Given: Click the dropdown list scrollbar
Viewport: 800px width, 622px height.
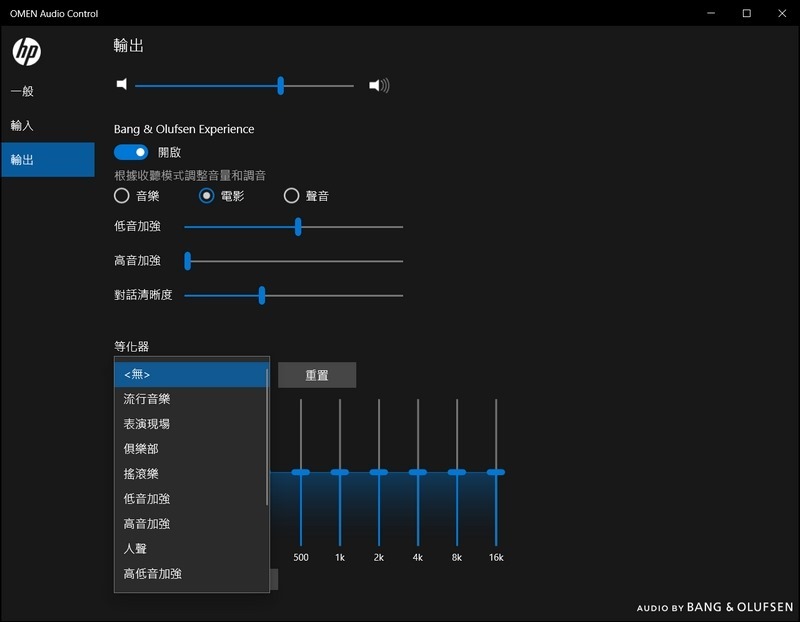Looking at the screenshot, I should point(267,437).
